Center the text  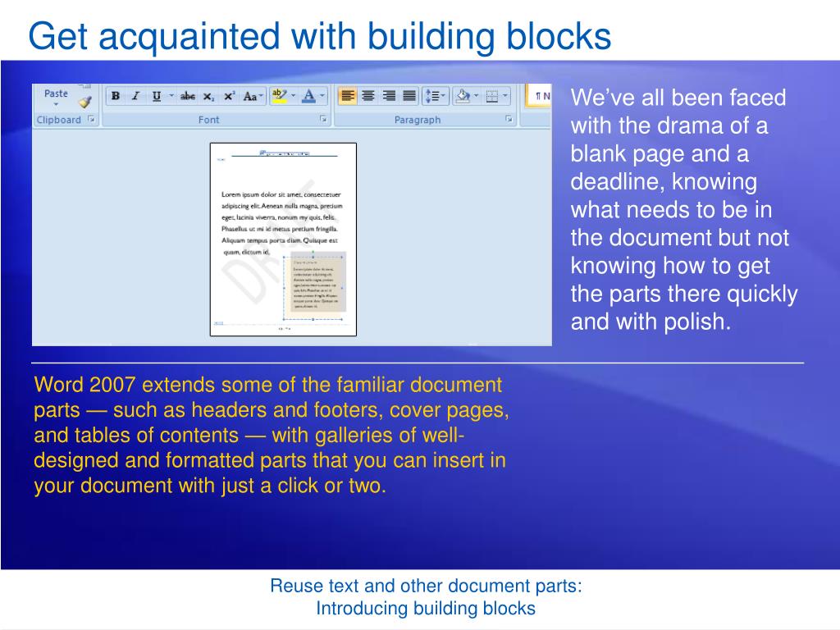pyautogui.click(x=368, y=97)
